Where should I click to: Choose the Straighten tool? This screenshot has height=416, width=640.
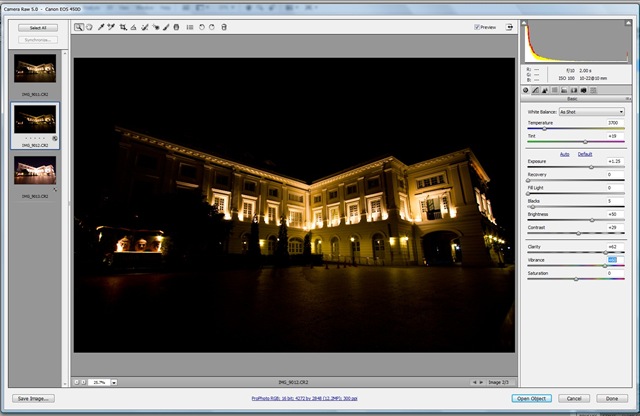133,27
